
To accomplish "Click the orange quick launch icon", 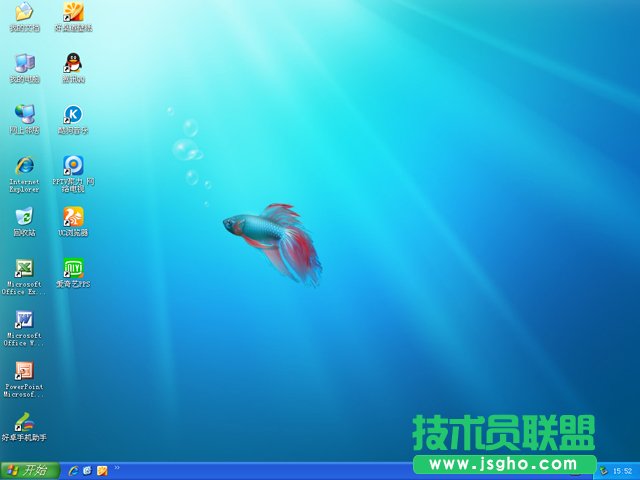I will coord(102,471).
